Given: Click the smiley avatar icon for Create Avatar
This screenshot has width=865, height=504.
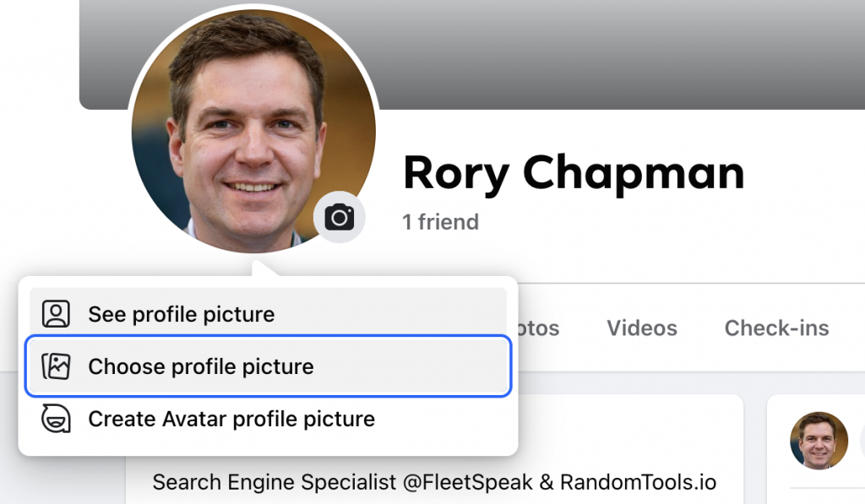Looking at the screenshot, I should 55,419.
